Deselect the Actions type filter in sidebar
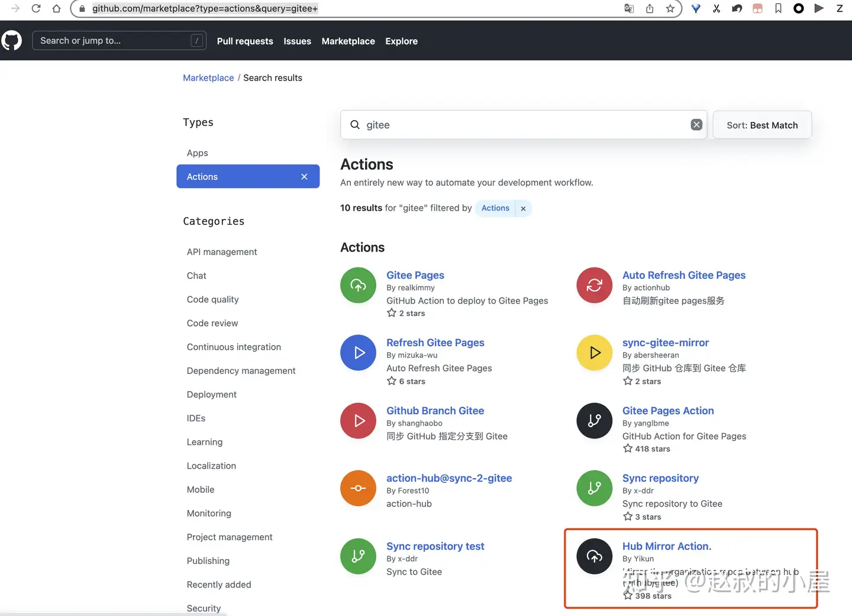This screenshot has width=852, height=616. tap(304, 177)
